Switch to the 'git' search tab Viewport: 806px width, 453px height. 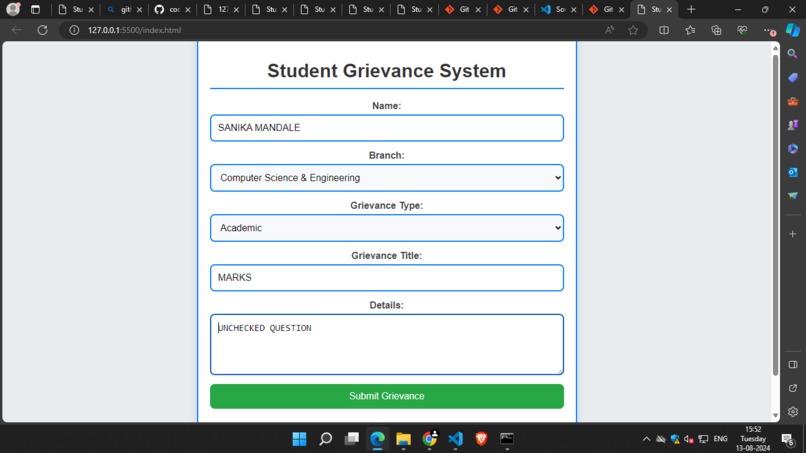coord(124,9)
